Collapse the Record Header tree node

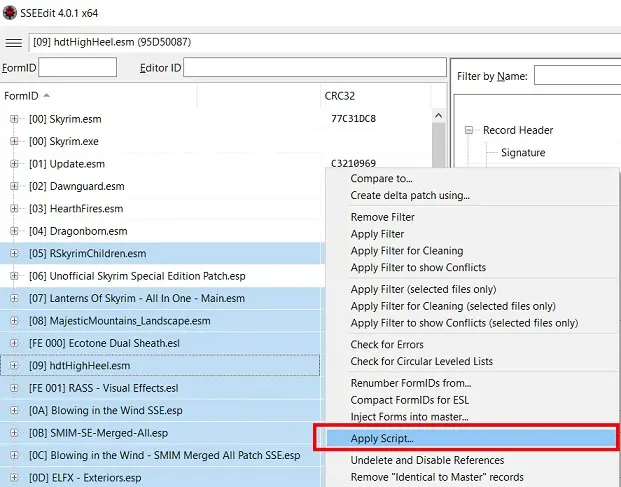(469, 130)
